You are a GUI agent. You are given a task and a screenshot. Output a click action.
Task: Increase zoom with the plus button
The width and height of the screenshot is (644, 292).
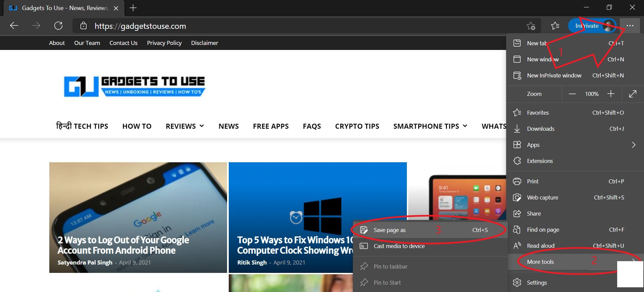coord(611,94)
